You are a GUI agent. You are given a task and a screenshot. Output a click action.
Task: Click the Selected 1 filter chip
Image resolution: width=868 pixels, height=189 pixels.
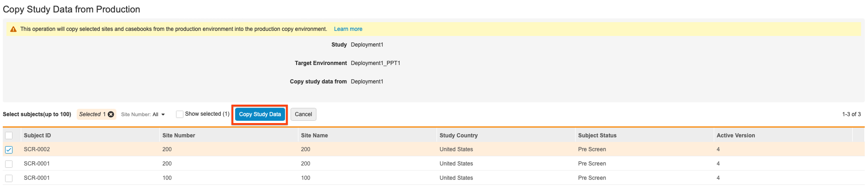92,114
